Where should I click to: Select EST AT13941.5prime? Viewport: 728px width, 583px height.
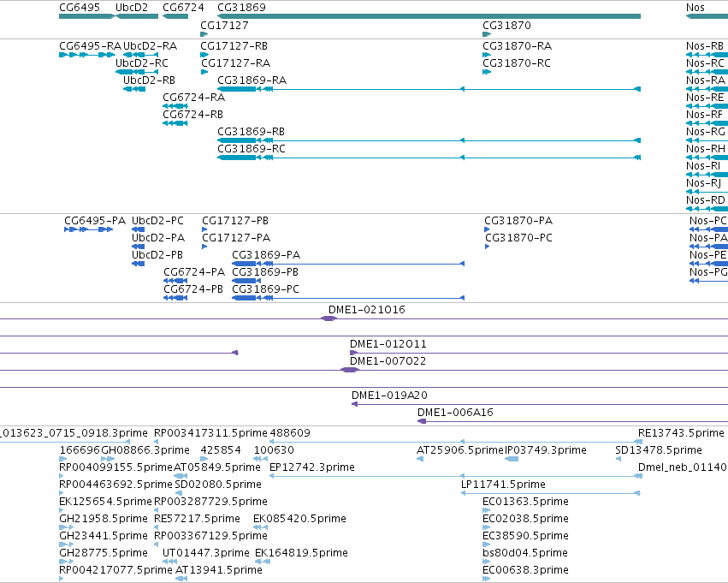coord(219,570)
